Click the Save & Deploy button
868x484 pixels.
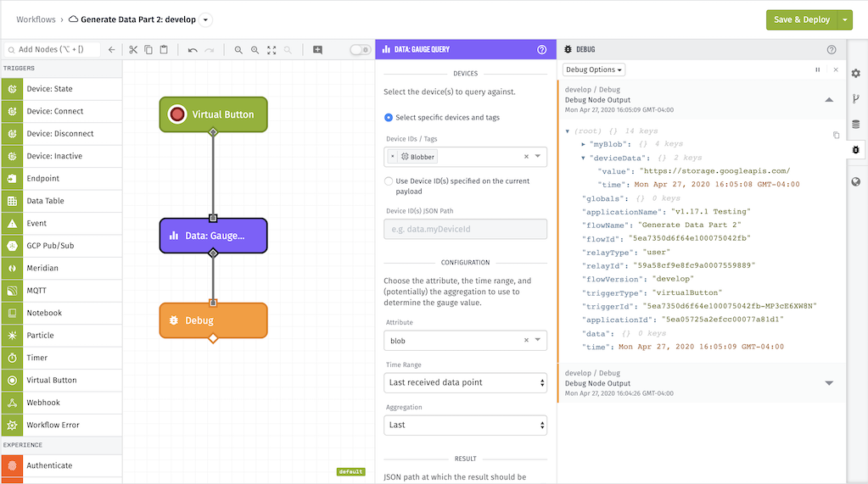point(802,19)
